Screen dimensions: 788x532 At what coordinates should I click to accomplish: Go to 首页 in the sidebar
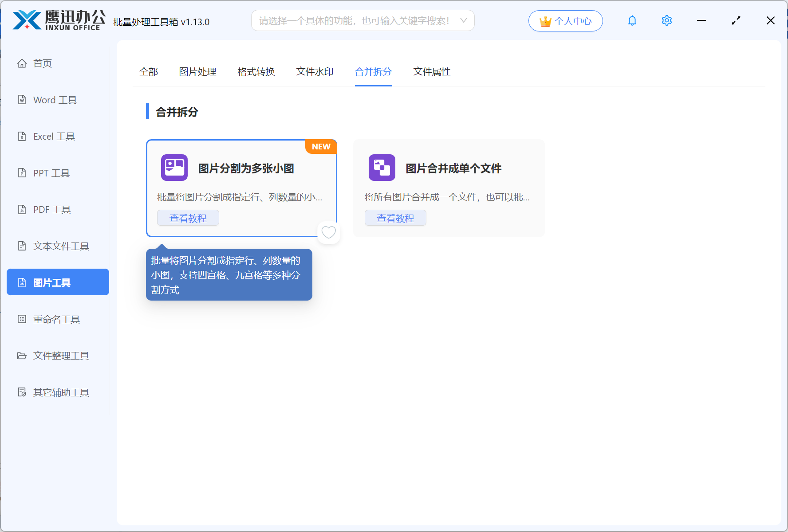tap(42, 63)
